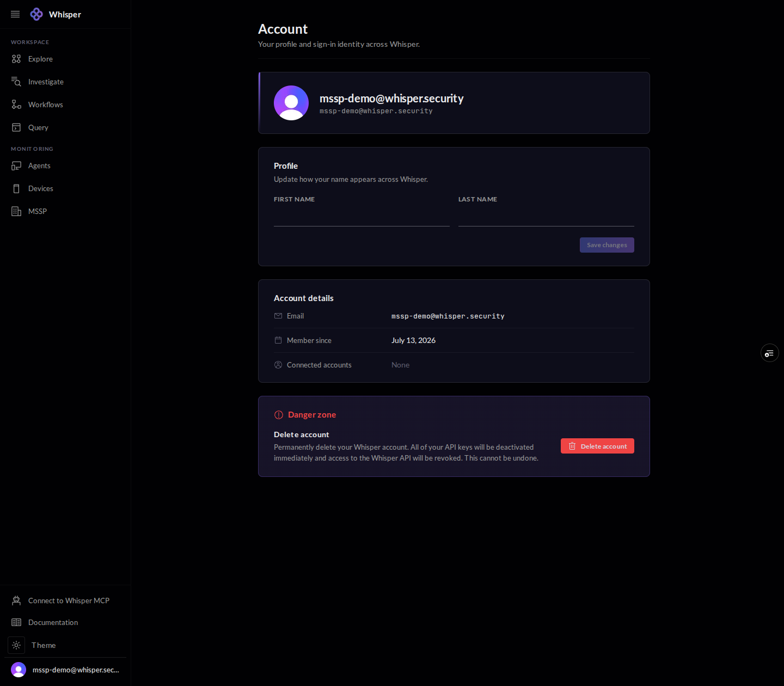Click the monospace email under profile heading
The width and height of the screenshot is (784, 686).
376,111
